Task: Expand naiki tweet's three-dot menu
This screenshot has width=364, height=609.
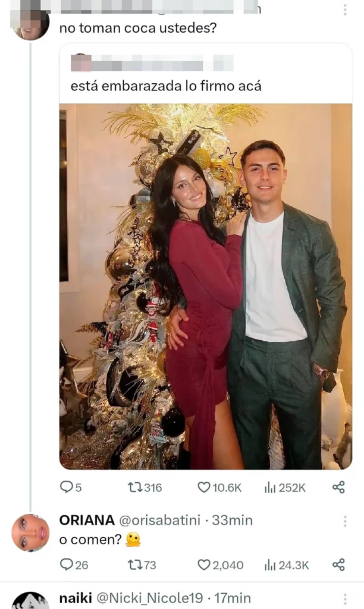Action: [x=345, y=598]
